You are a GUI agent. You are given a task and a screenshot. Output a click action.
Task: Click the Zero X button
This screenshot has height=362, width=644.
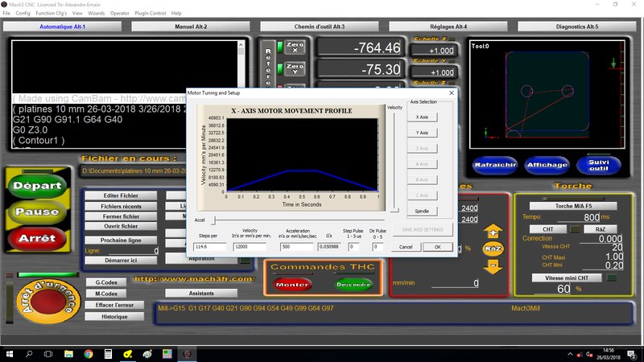point(295,47)
